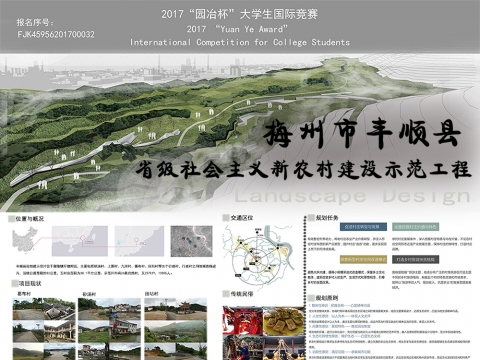Click the gray square beside '位置与概况'
The height and width of the screenshot is (360, 480).
pos(11,219)
